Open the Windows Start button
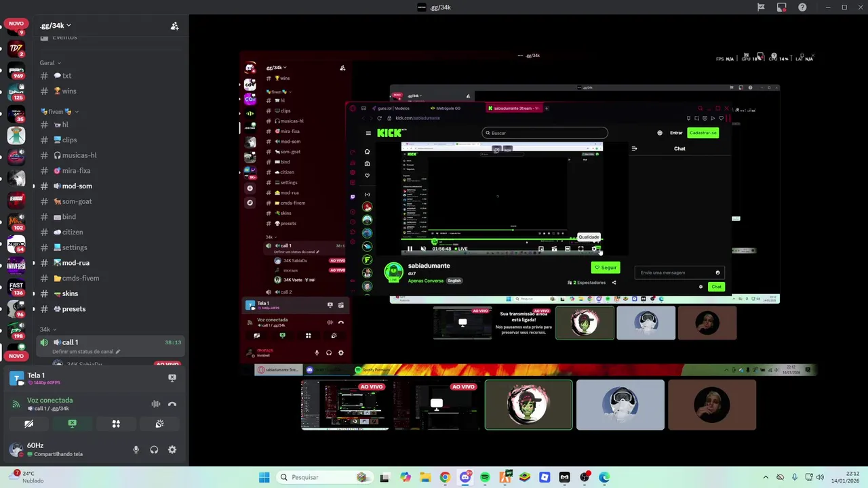868x488 pixels. point(264,477)
